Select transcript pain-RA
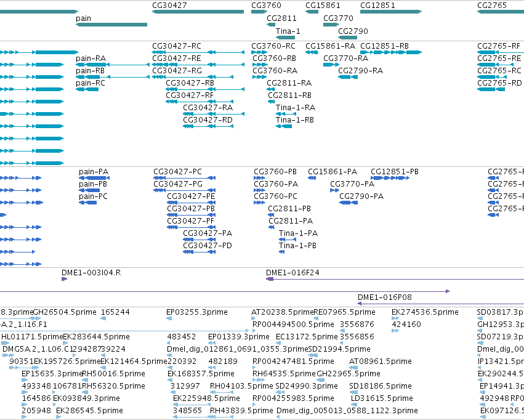 point(91,59)
